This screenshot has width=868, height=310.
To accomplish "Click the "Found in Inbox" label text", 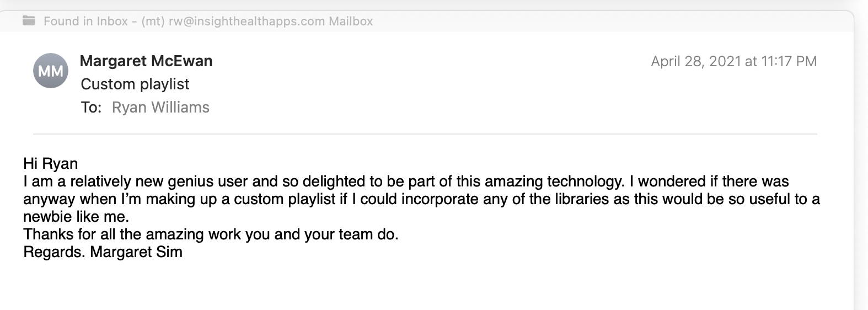I will [85, 21].
